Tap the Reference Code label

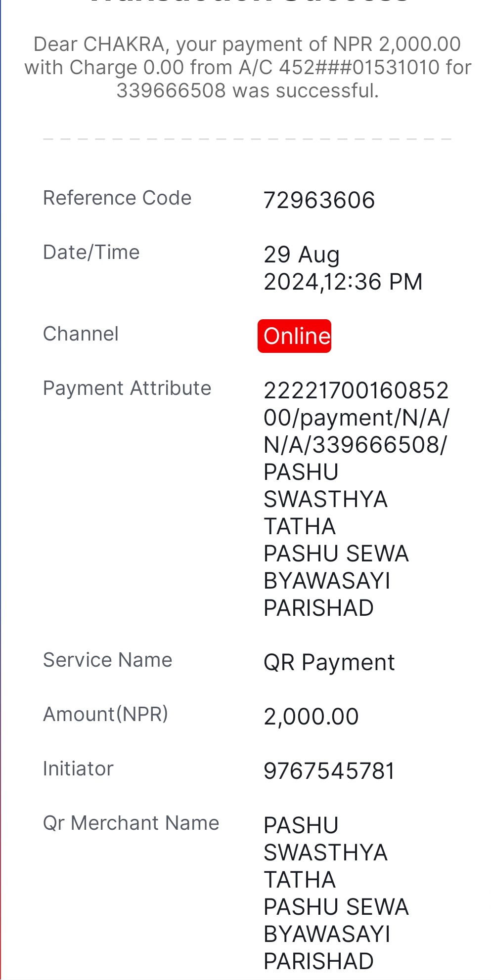tap(117, 198)
